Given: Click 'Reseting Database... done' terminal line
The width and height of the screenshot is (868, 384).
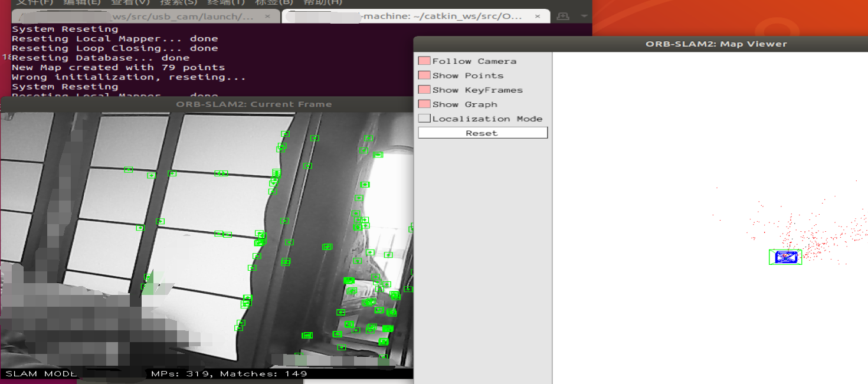Looking at the screenshot, I should pos(100,58).
